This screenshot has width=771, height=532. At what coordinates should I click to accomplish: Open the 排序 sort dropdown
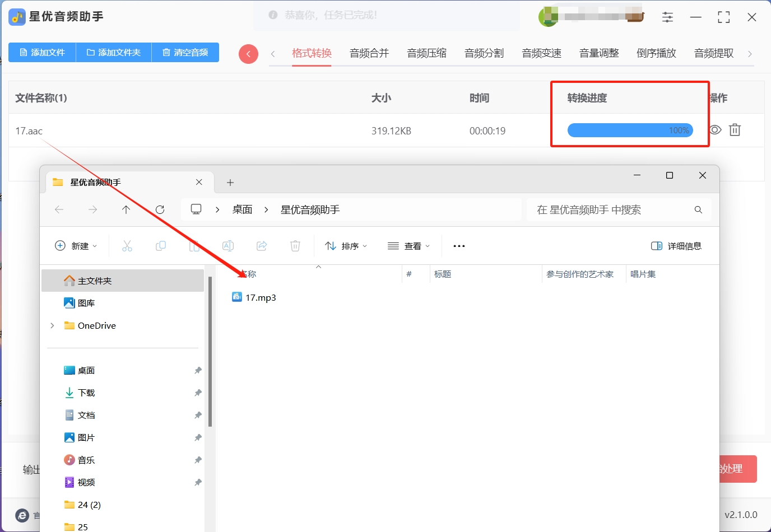(x=346, y=246)
